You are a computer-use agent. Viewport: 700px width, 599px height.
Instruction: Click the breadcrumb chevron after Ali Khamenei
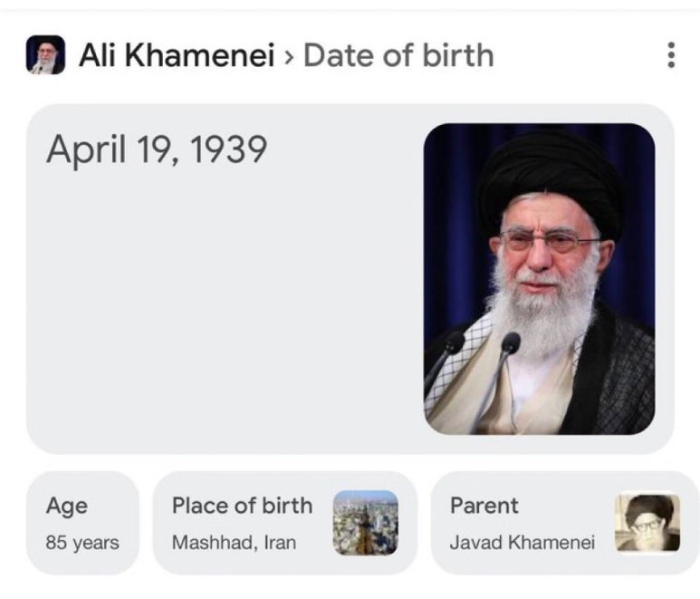(289, 57)
